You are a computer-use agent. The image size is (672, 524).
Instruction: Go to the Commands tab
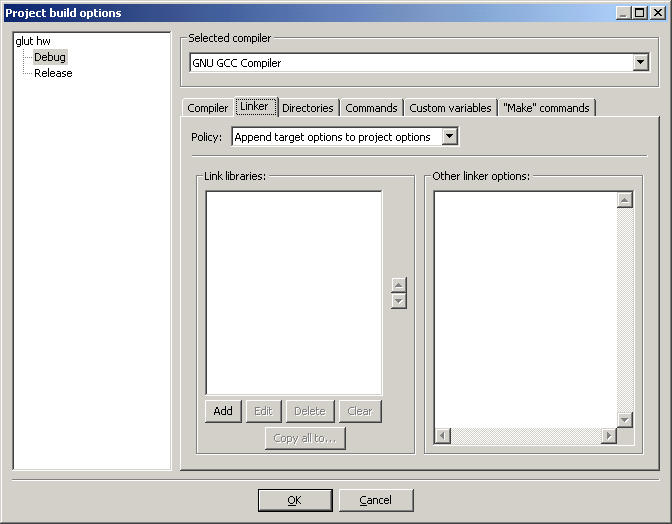[x=371, y=108]
